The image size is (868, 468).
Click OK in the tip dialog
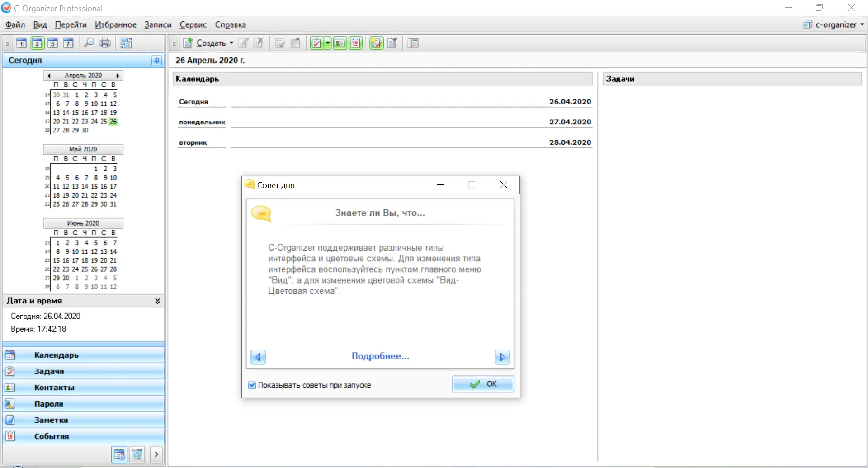pos(483,384)
